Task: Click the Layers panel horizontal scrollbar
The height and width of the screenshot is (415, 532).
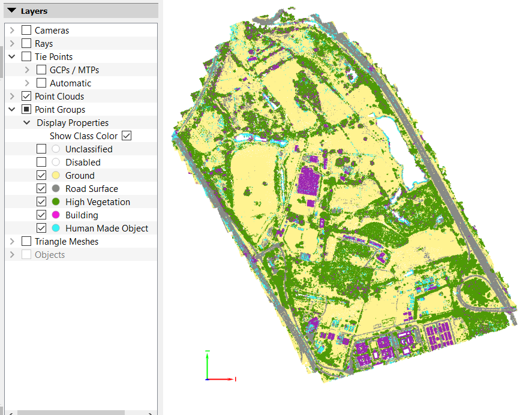Action: pos(71,413)
